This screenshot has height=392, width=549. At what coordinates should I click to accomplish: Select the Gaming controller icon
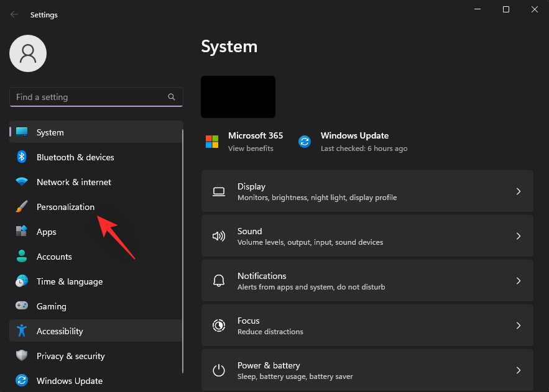(21, 306)
